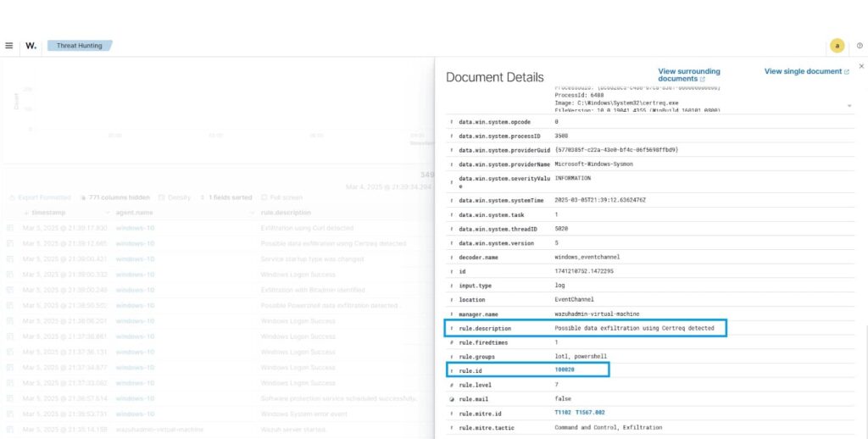Open View surrounding documents link
This screenshot has height=439, width=868.
(689, 75)
